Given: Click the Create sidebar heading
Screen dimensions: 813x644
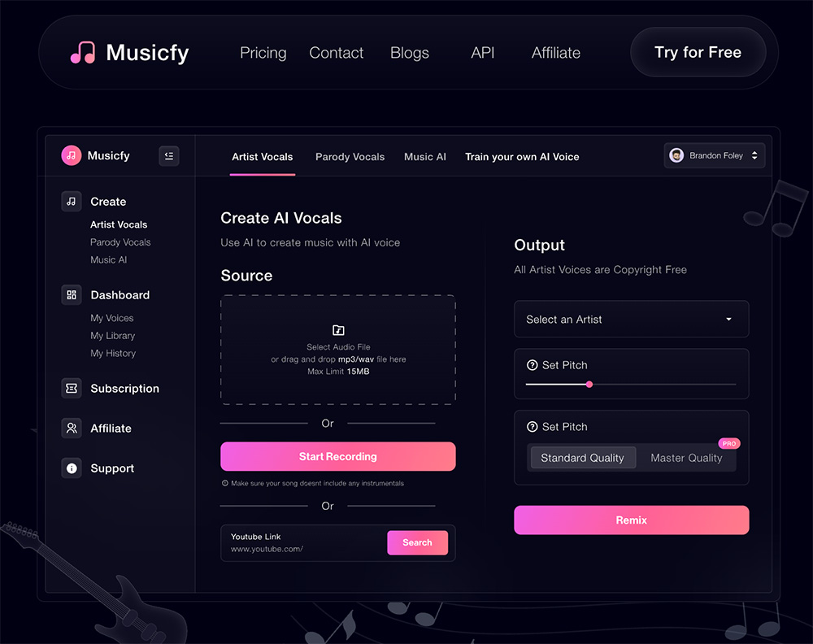Looking at the screenshot, I should click(108, 201).
